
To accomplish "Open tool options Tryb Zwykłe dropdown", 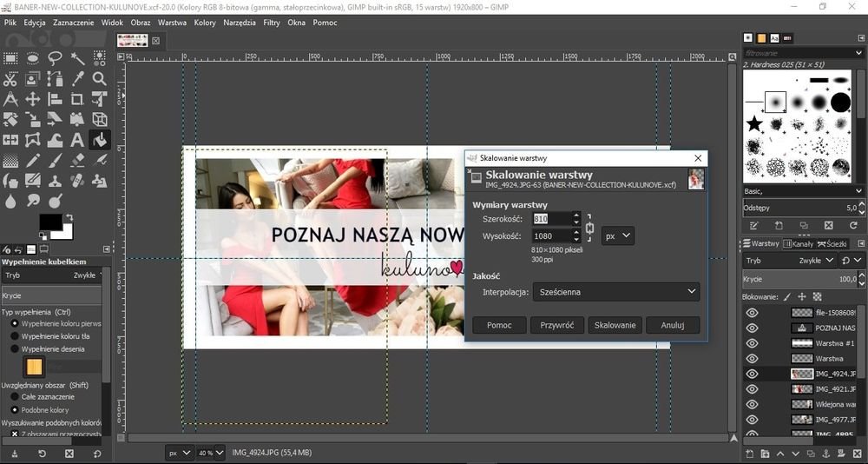I will 51,275.
